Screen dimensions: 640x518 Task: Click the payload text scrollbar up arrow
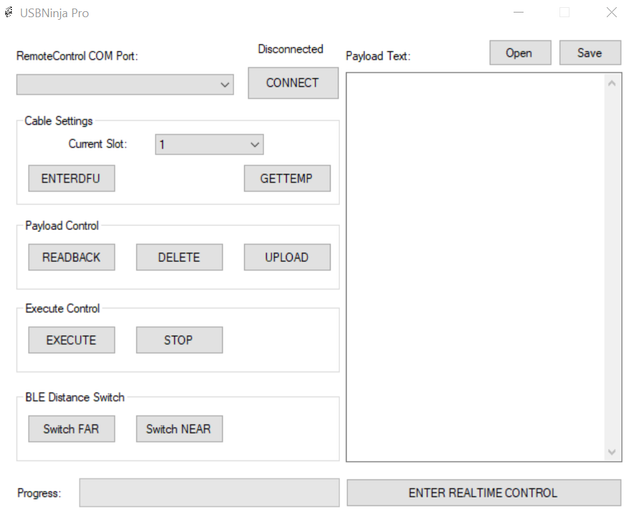tap(611, 83)
